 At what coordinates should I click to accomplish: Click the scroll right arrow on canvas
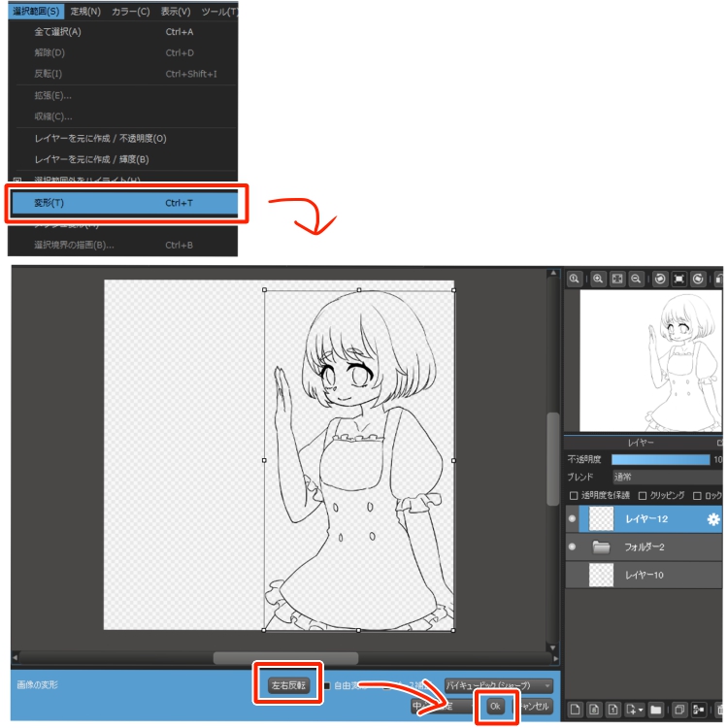coord(555,658)
